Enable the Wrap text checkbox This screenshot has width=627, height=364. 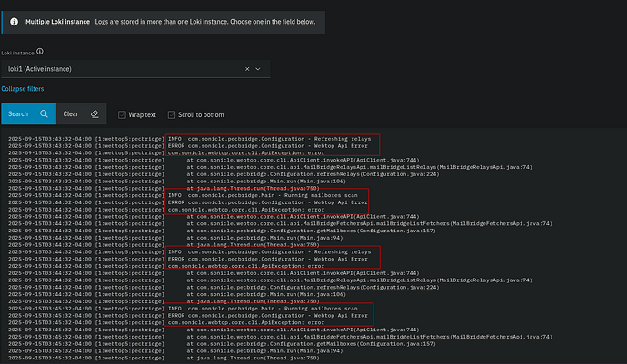(x=122, y=115)
